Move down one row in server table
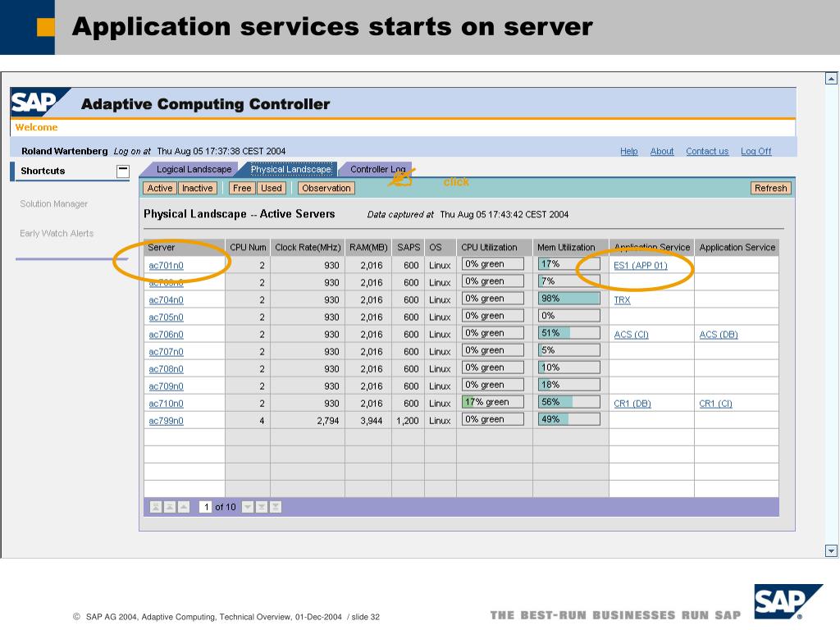Screen dimensions: 840x630 click(248, 507)
